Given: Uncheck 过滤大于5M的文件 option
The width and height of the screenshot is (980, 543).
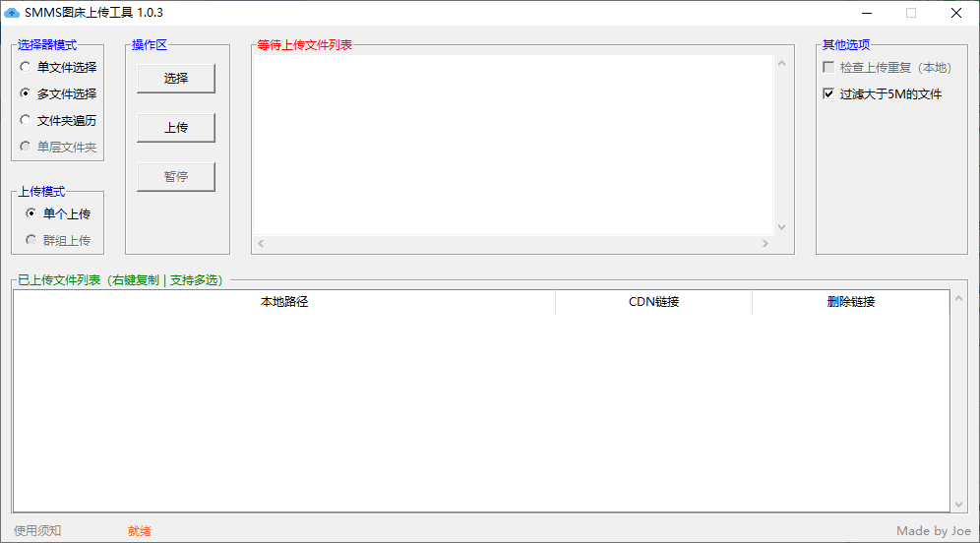Looking at the screenshot, I should click(882, 93).
